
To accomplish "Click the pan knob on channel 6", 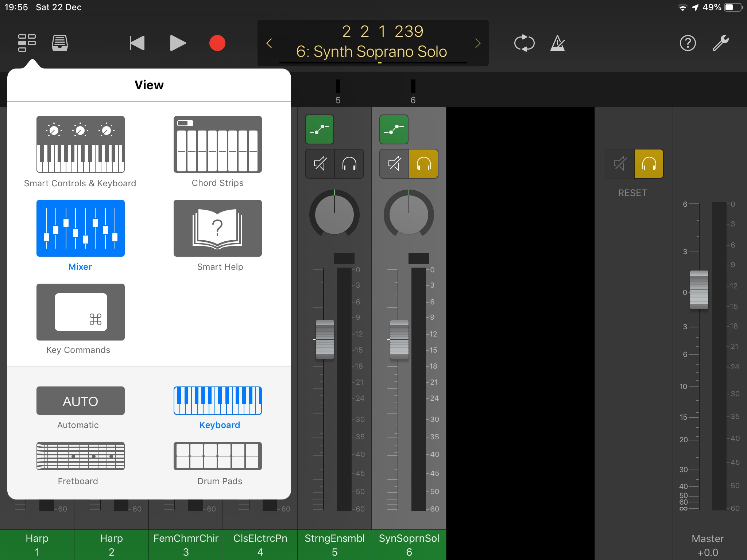I will [x=409, y=214].
